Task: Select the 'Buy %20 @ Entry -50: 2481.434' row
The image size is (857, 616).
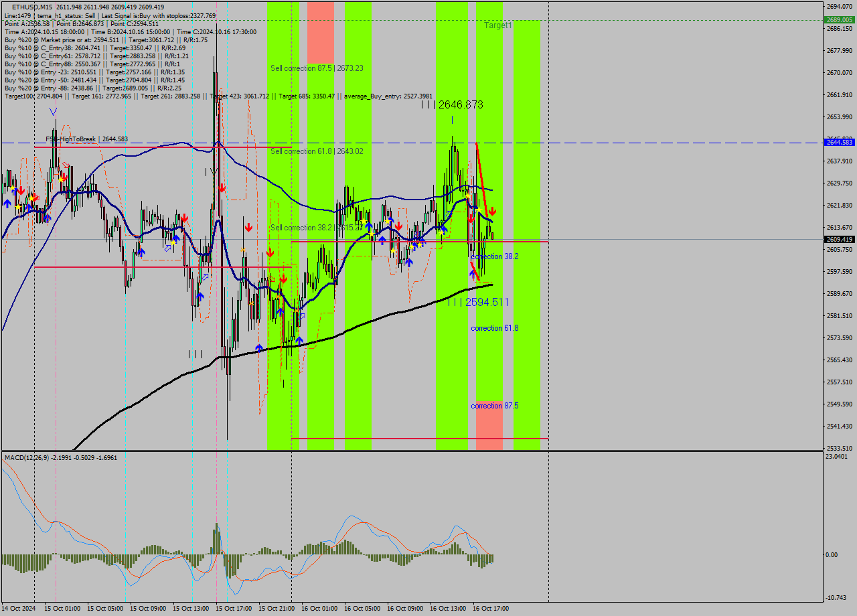Action: coord(94,80)
